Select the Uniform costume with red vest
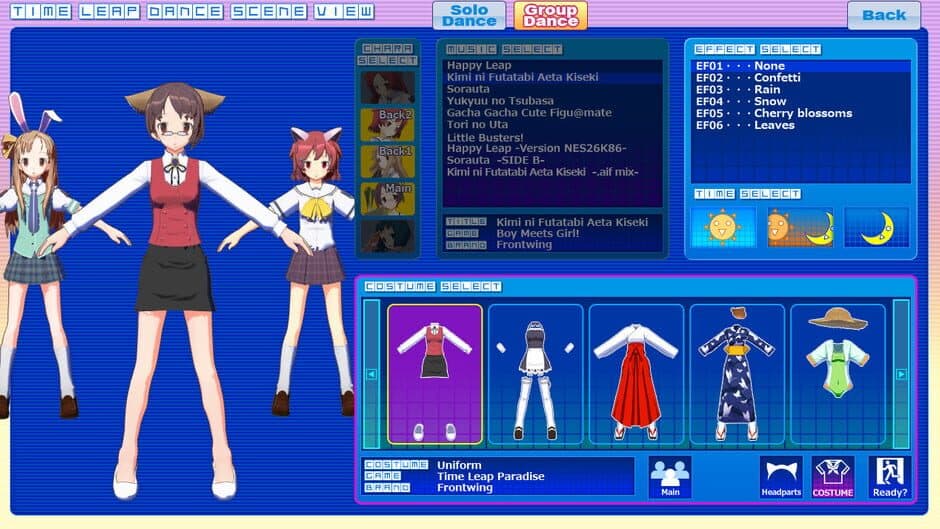Viewport: 940px width, 529px height. (435, 374)
